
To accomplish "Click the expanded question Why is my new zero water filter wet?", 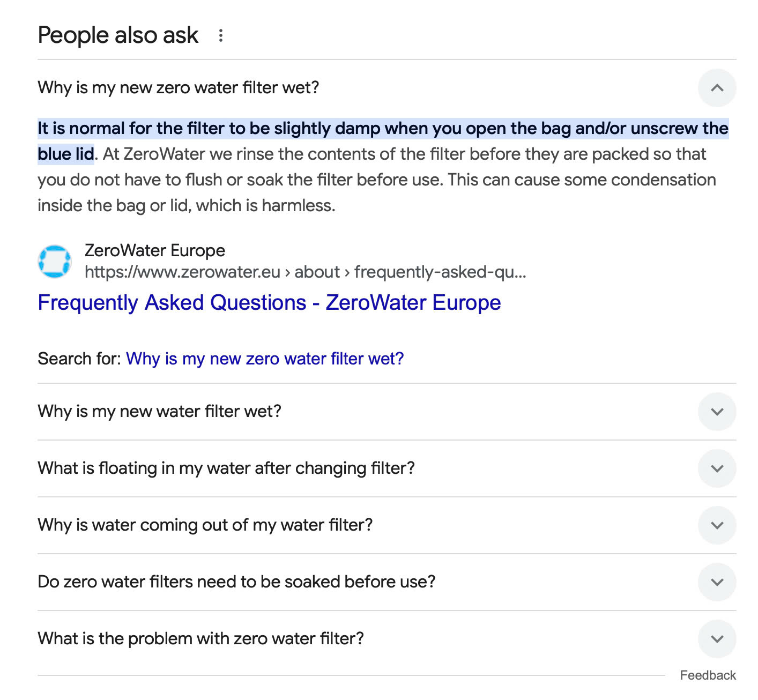I will point(179,88).
